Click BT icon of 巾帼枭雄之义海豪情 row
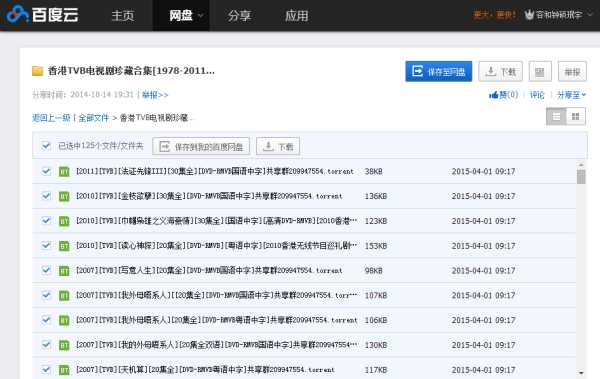Image resolution: width=600 pixels, height=379 pixels. pyautogui.click(x=64, y=221)
